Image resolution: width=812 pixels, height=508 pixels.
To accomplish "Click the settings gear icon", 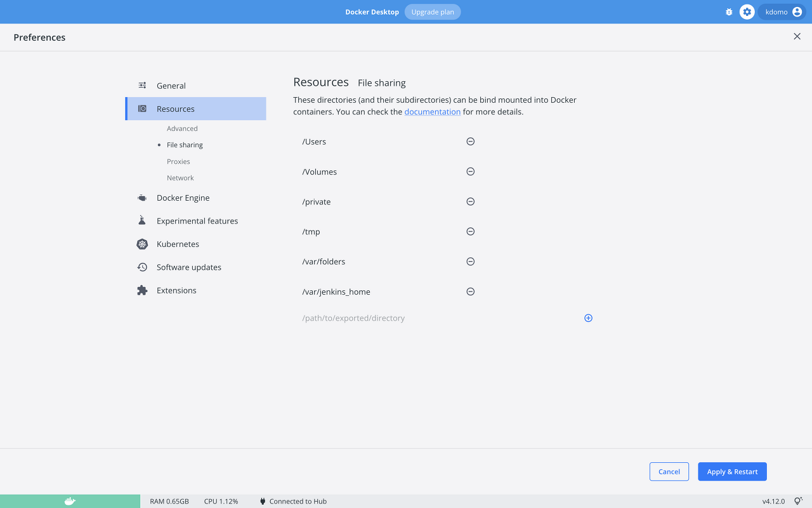I will tap(747, 12).
